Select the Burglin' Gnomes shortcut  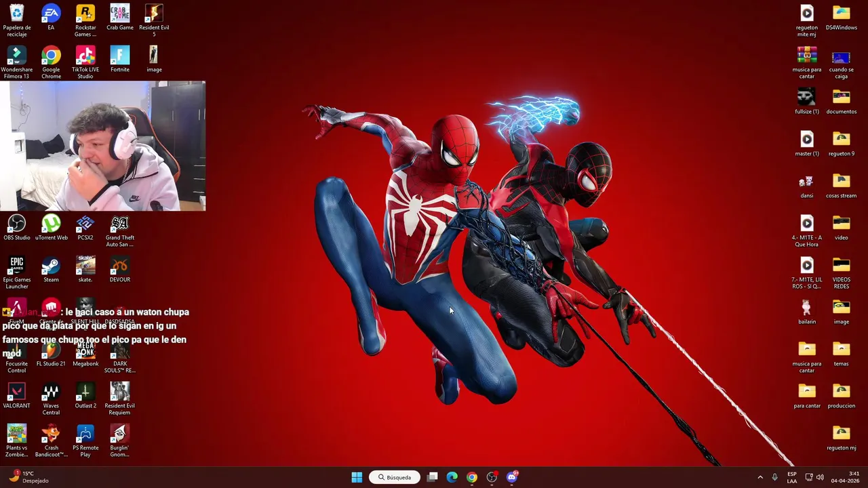coord(120,441)
